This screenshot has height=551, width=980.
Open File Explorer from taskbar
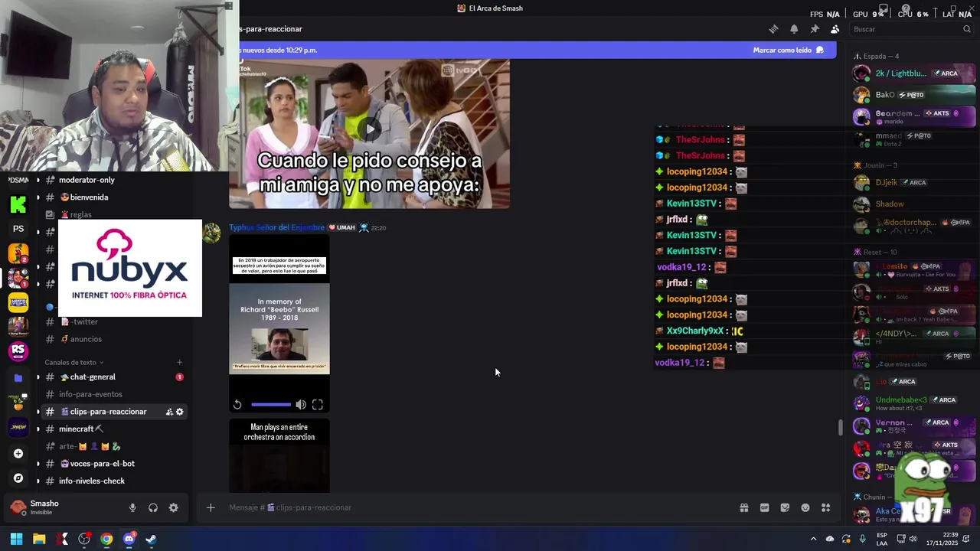39,539
